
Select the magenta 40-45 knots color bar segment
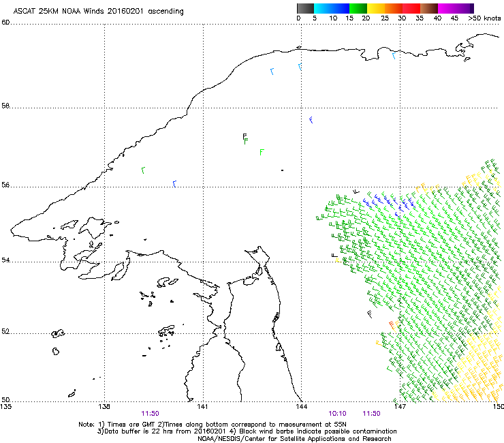447,8
